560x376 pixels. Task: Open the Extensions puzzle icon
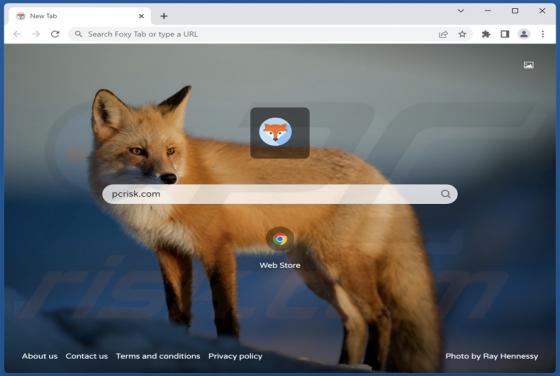coord(486,34)
